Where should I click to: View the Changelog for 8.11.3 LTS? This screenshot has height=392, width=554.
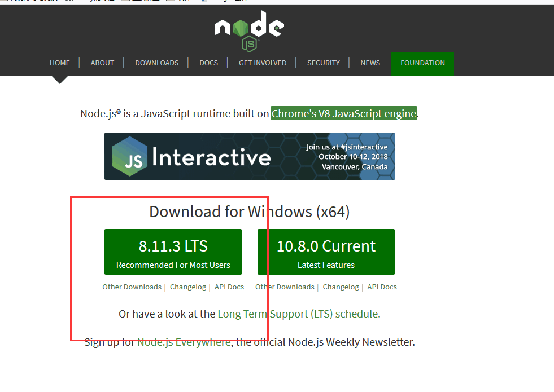[x=188, y=287]
